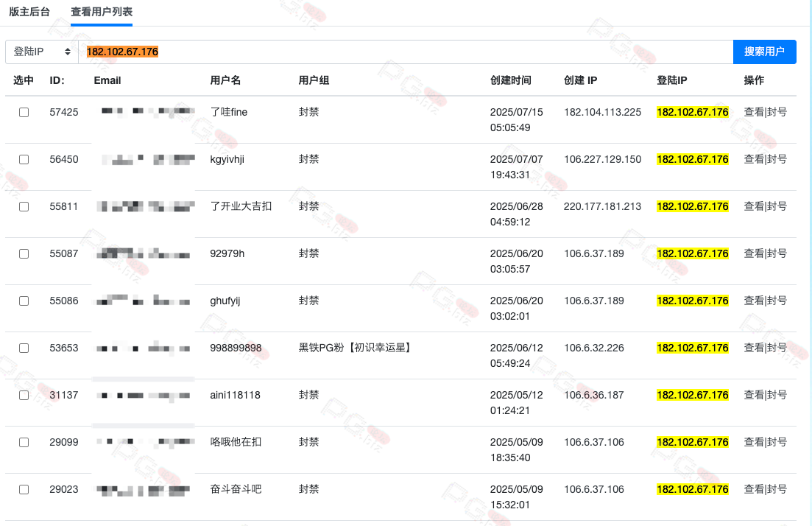Click 查看 for user ghufyij

[x=753, y=301]
